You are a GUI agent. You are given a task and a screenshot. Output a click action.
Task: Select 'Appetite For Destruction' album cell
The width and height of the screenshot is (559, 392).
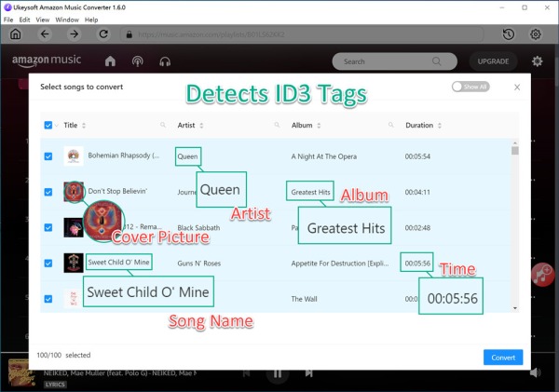[340, 264]
